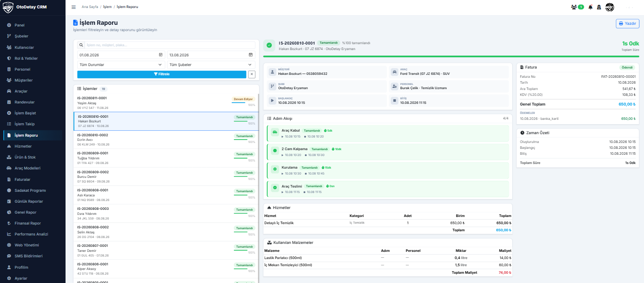Open Kullanıcılar in the sidebar menu
644x283 pixels.
pyautogui.click(x=33, y=48)
